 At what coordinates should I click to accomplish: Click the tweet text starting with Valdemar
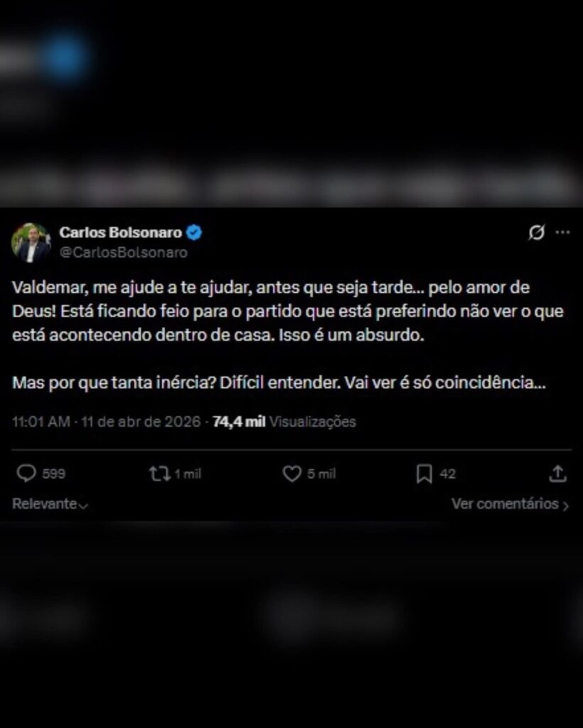pyautogui.click(x=288, y=335)
